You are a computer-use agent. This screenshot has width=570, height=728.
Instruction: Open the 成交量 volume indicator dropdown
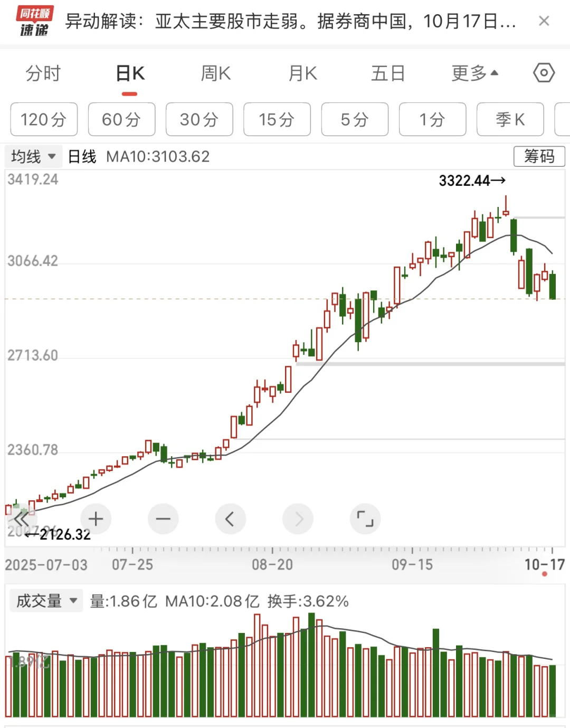[x=45, y=600]
